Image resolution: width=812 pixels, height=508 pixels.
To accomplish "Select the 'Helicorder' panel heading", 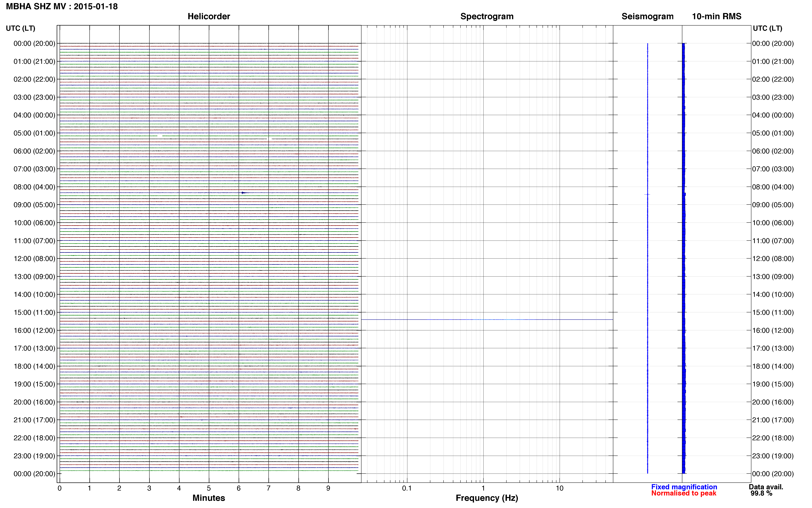I will click(x=209, y=16).
